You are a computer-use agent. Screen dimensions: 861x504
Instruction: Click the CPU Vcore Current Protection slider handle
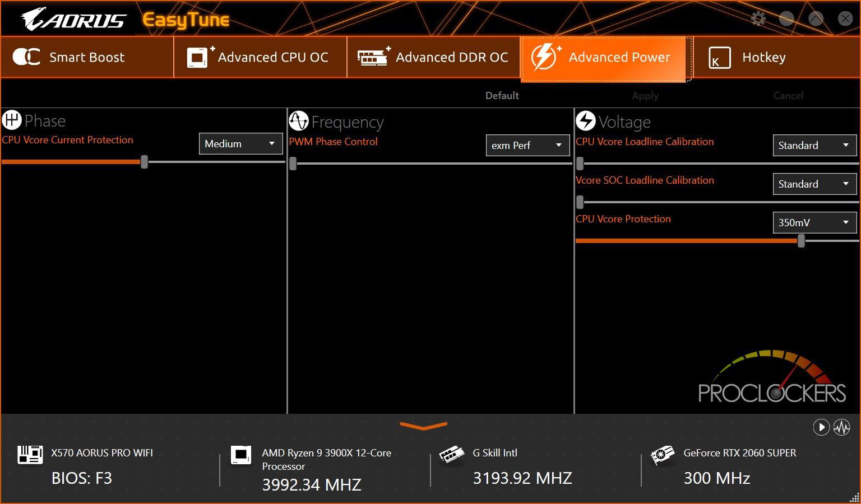144,162
